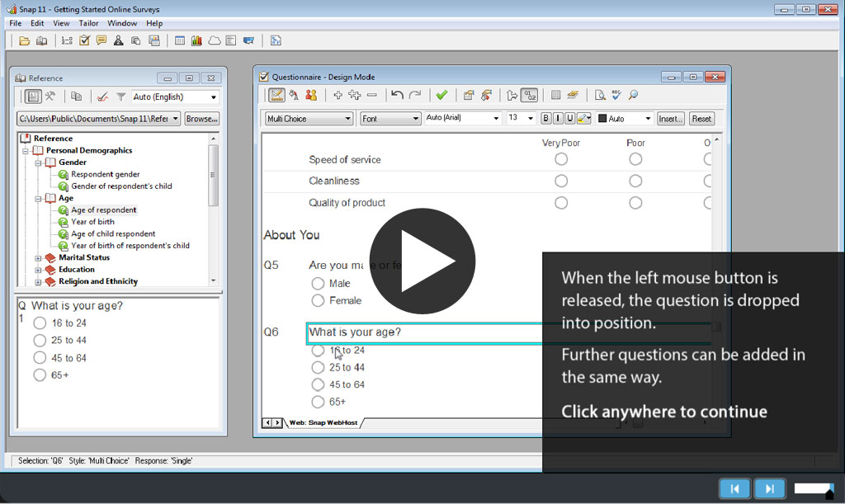Open the File menu
Screen dimensions: 845x504
tap(15, 23)
